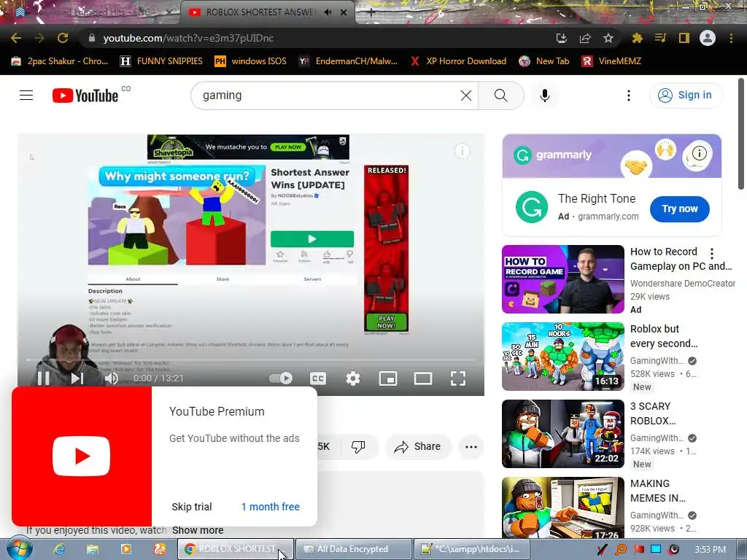The image size is (747, 560).
Task: Mute the video volume
Action: pyautogui.click(x=112, y=378)
